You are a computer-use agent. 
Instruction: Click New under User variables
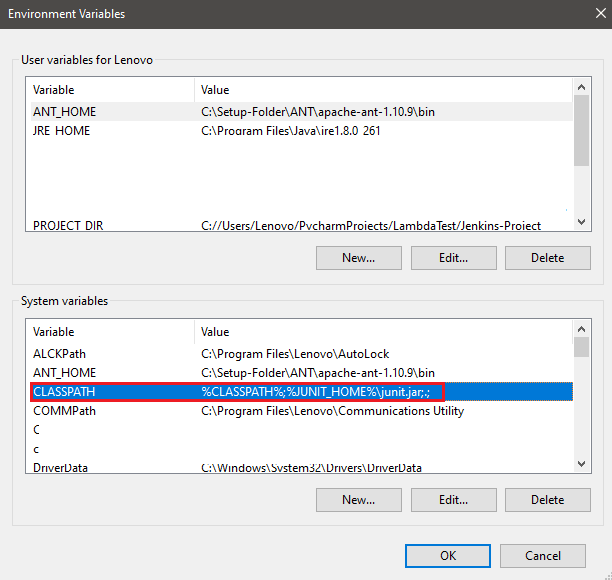click(358, 258)
